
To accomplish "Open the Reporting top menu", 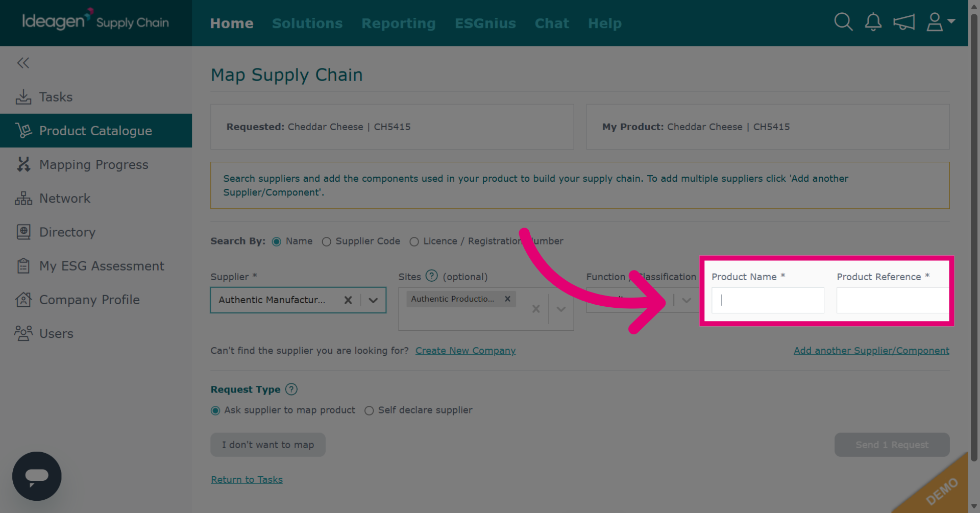I will click(399, 23).
